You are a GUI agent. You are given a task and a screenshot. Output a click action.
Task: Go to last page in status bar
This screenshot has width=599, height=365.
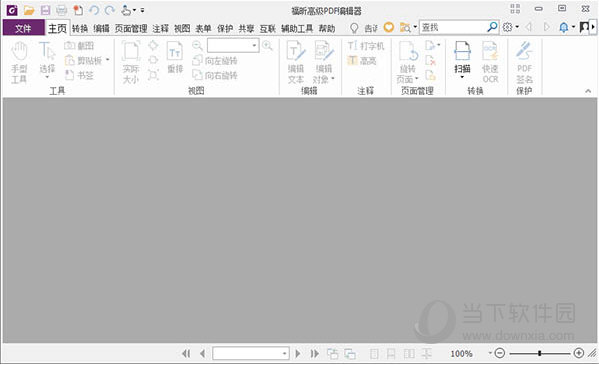[314, 354]
